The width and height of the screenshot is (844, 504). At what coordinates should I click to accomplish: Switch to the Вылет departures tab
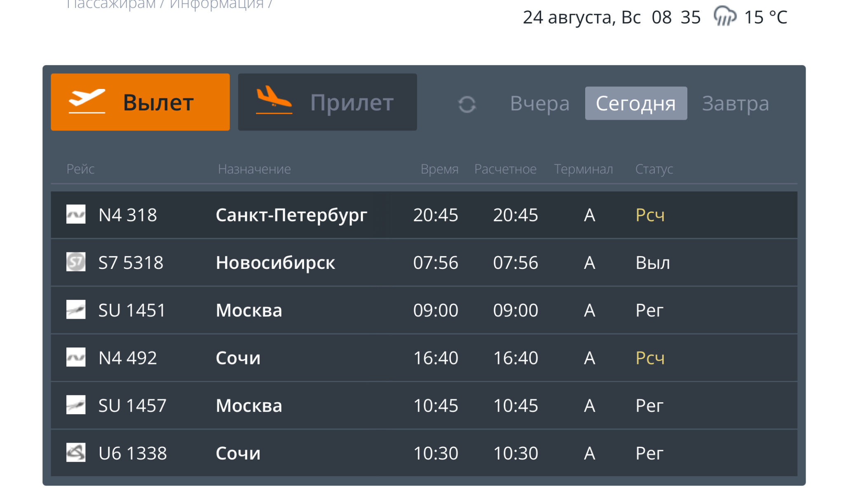coord(140,102)
